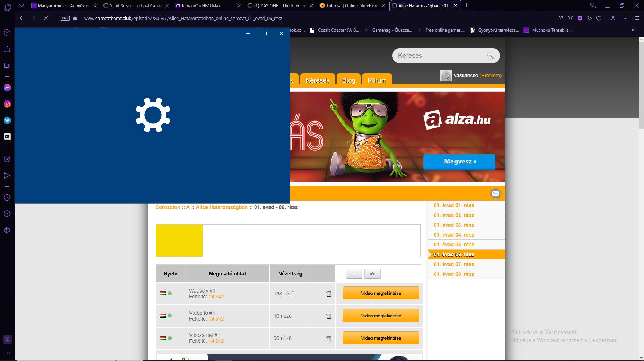Expand hidden bookmarks with double chevron
Viewport: 644px width, 361px height.
[x=633, y=30]
